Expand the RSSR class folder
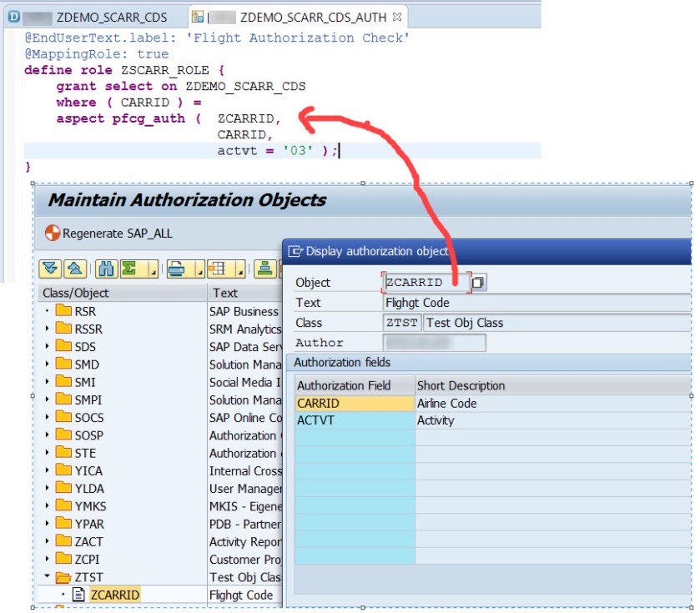The width and height of the screenshot is (700, 613). [x=47, y=329]
